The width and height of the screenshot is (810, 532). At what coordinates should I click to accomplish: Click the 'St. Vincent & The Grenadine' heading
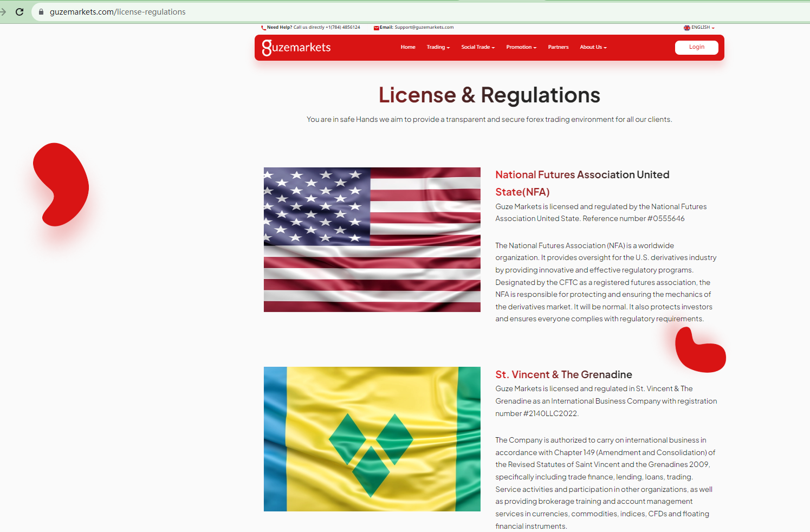click(563, 374)
